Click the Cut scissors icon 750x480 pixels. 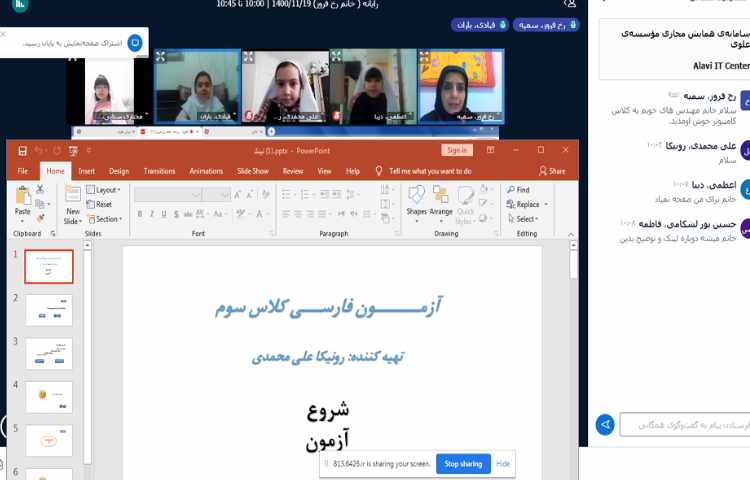(40, 189)
